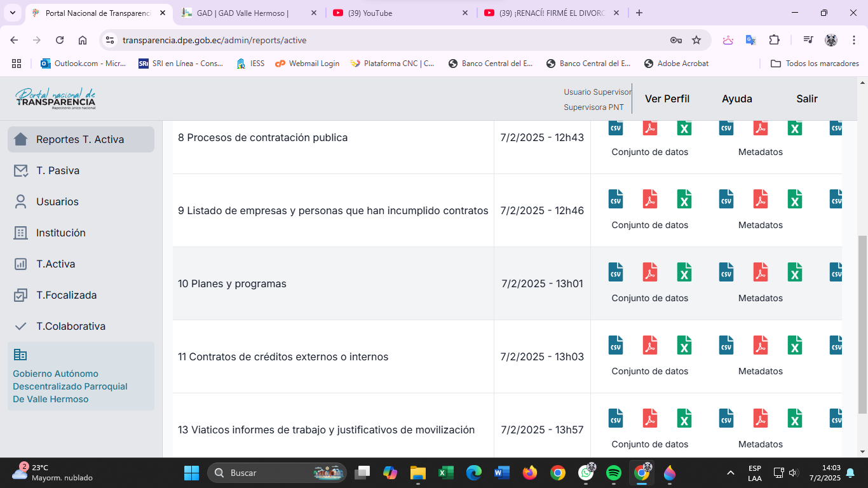The width and height of the screenshot is (868, 488).
Task: Select T.Focalizada in sidebar
Action: (66, 295)
